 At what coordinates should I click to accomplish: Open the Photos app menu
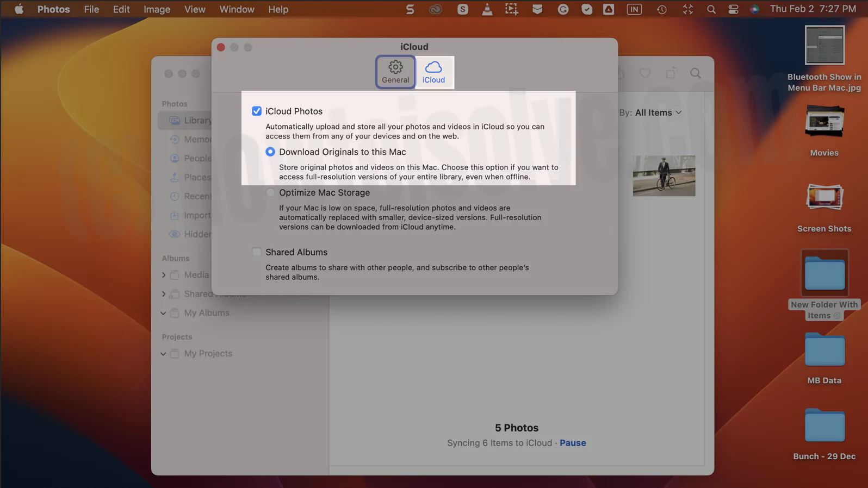(53, 9)
